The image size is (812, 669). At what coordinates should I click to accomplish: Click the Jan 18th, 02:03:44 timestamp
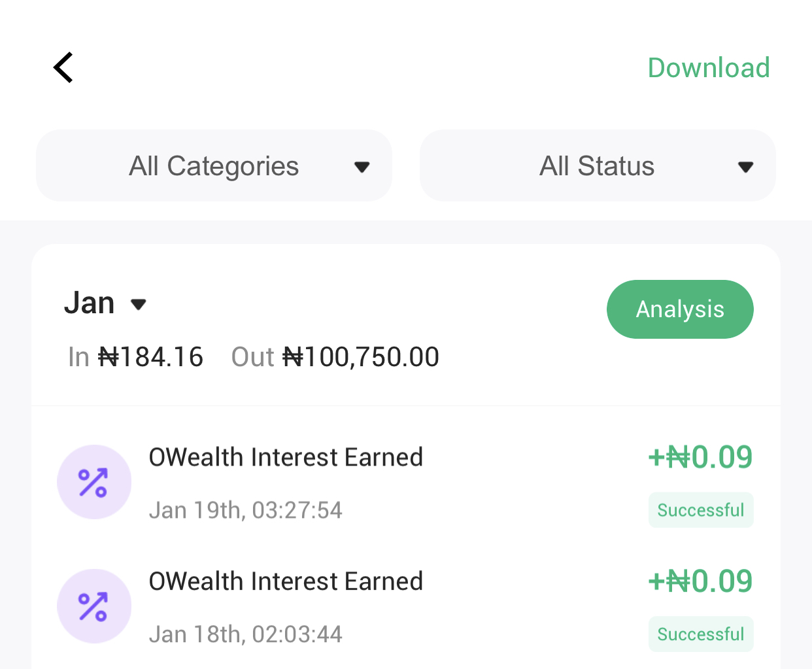[x=245, y=634]
